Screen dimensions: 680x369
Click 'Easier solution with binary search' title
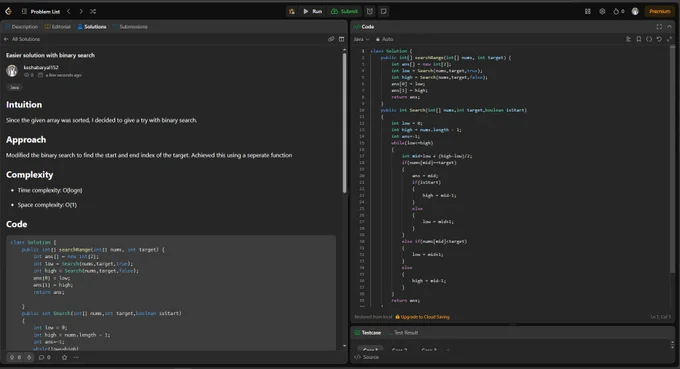50,55
